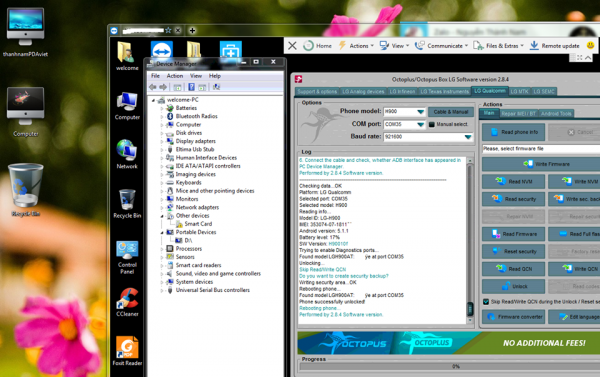Click Cable & Manual button
600x377 pixels.
click(x=450, y=112)
